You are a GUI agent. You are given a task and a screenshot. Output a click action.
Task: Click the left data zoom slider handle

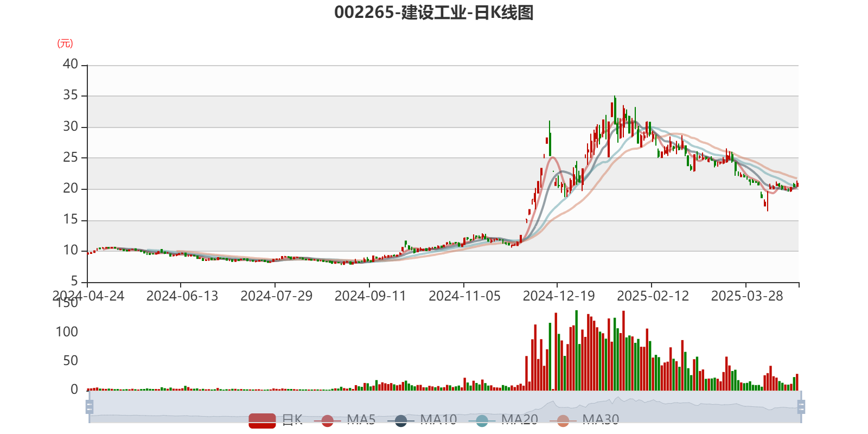click(90, 406)
